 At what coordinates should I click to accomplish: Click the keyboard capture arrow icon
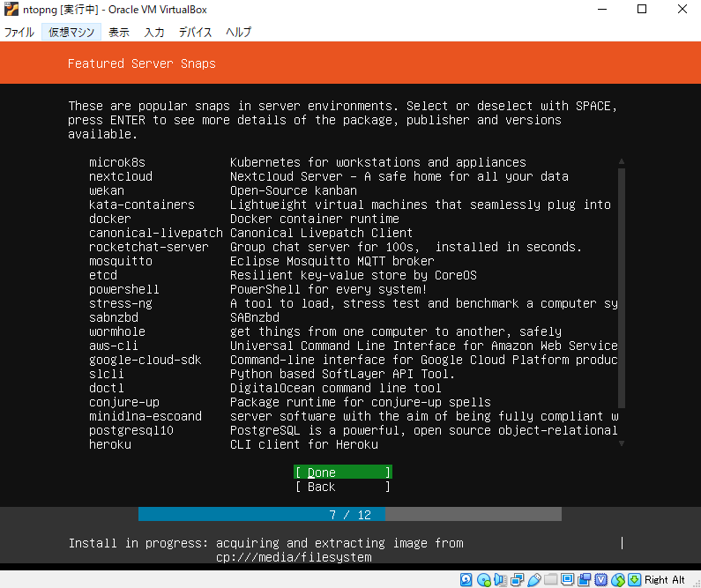click(634, 579)
